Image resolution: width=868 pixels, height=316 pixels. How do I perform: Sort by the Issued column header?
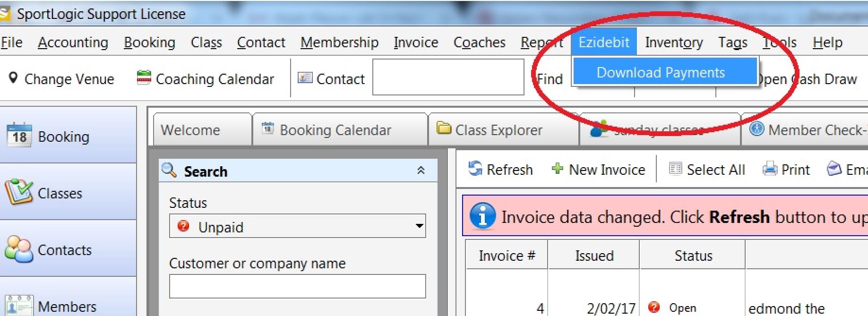[x=594, y=256]
